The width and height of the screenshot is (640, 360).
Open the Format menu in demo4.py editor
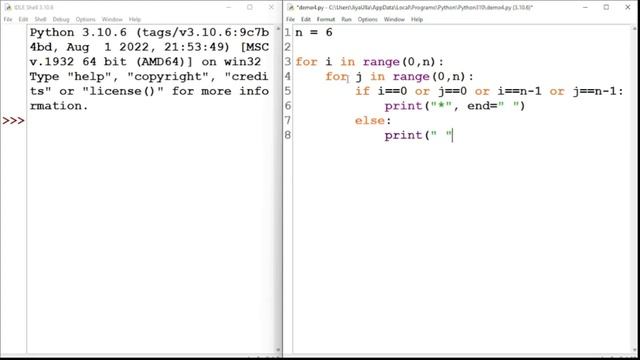pos(326,19)
